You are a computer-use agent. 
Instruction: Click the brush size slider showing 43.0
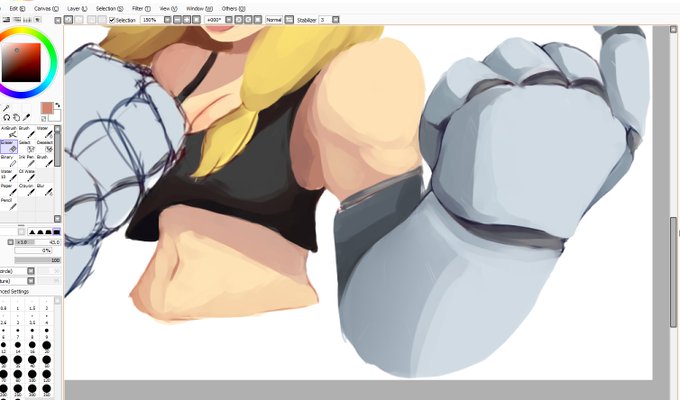pos(38,242)
